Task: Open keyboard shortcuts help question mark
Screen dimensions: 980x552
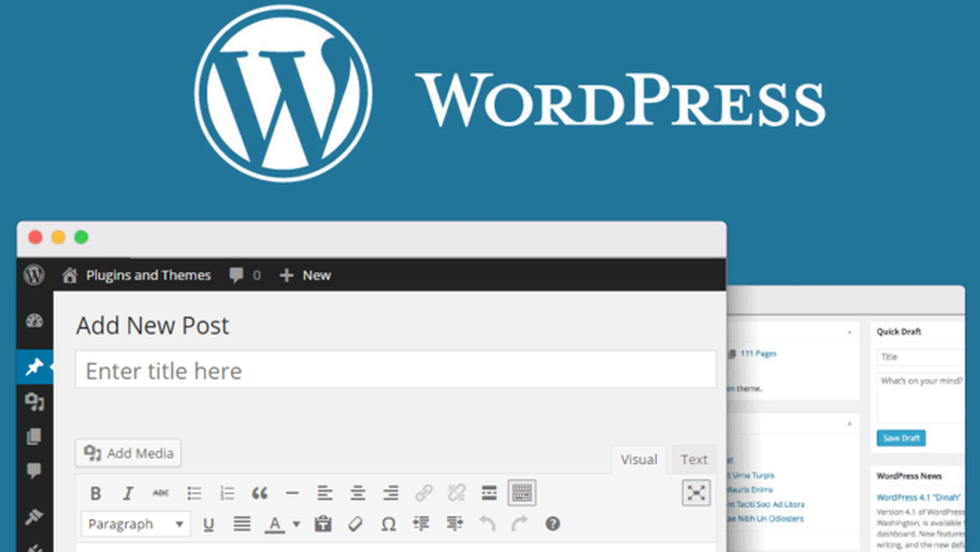Action: click(552, 524)
